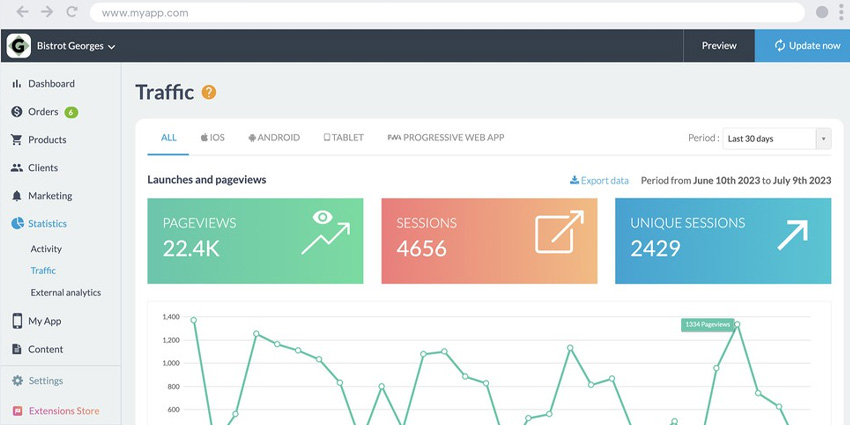Screen dimensions: 850x425
Task: Click the Update now button
Action: pyautogui.click(x=802, y=46)
